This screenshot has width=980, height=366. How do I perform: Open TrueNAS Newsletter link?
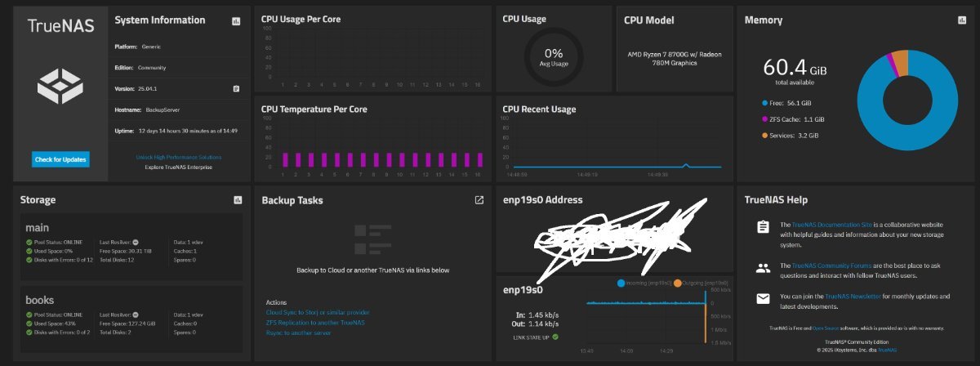(x=853, y=296)
